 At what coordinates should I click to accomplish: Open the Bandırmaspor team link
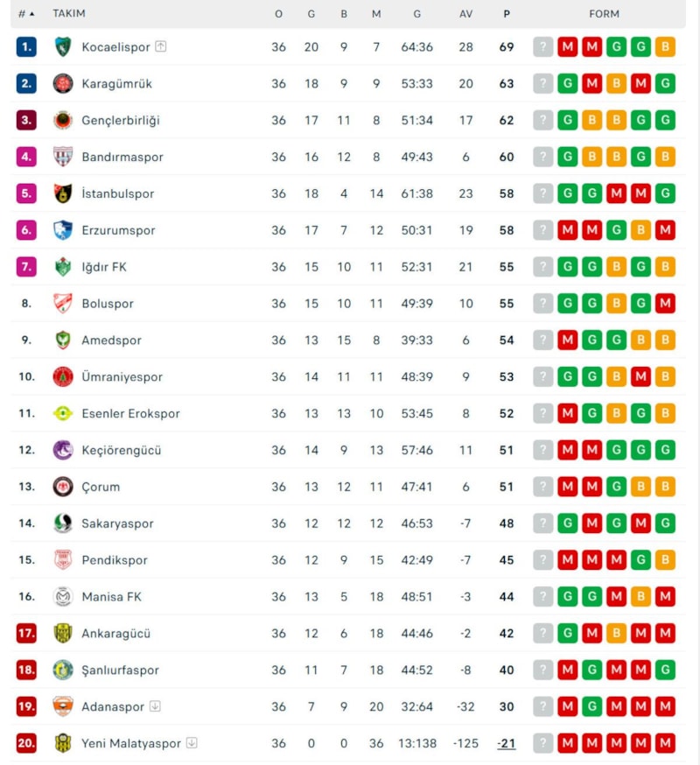[122, 158]
